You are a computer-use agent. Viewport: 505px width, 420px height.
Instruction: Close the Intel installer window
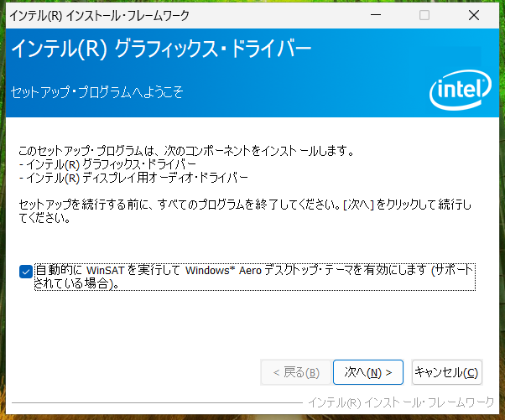pyautogui.click(x=474, y=15)
